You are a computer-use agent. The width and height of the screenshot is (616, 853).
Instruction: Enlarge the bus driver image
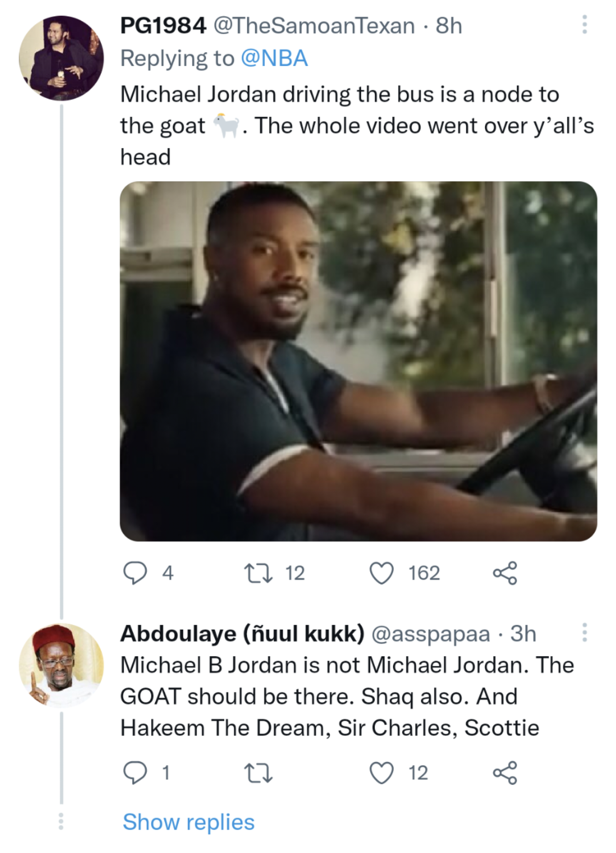(358, 361)
